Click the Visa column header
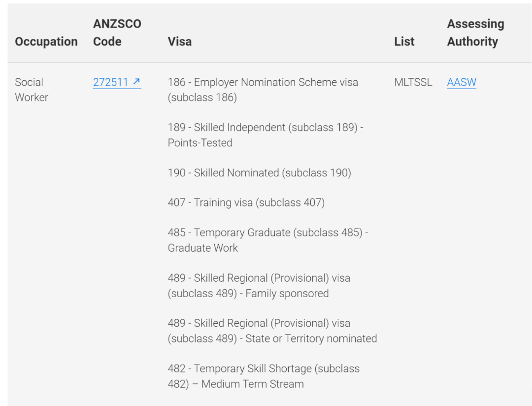 click(179, 41)
